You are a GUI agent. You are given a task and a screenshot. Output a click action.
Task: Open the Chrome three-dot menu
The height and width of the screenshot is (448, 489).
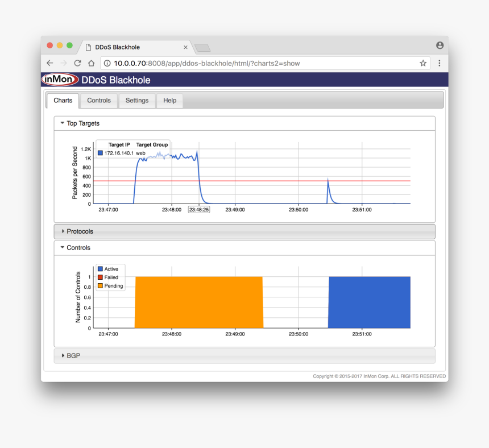[x=439, y=63]
